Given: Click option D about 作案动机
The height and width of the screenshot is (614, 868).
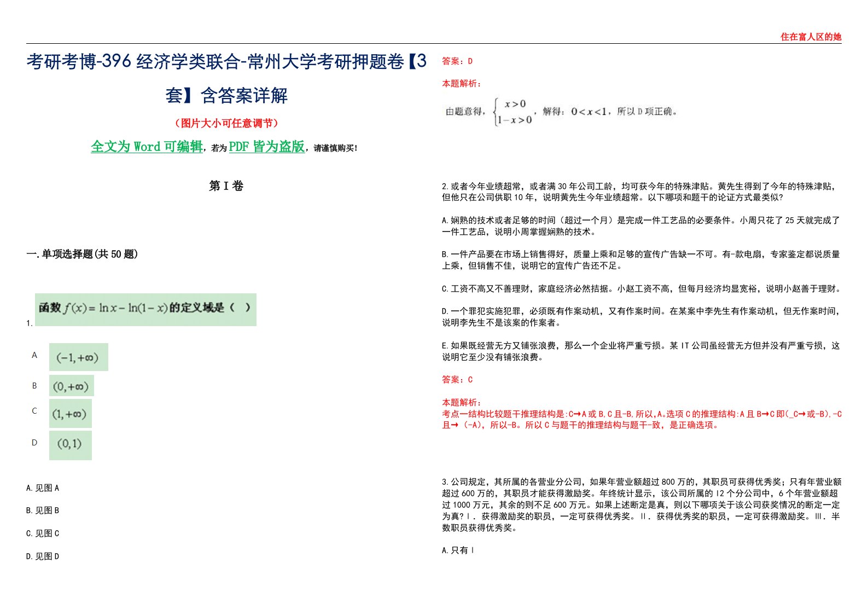Looking at the screenshot, I should (x=641, y=317).
